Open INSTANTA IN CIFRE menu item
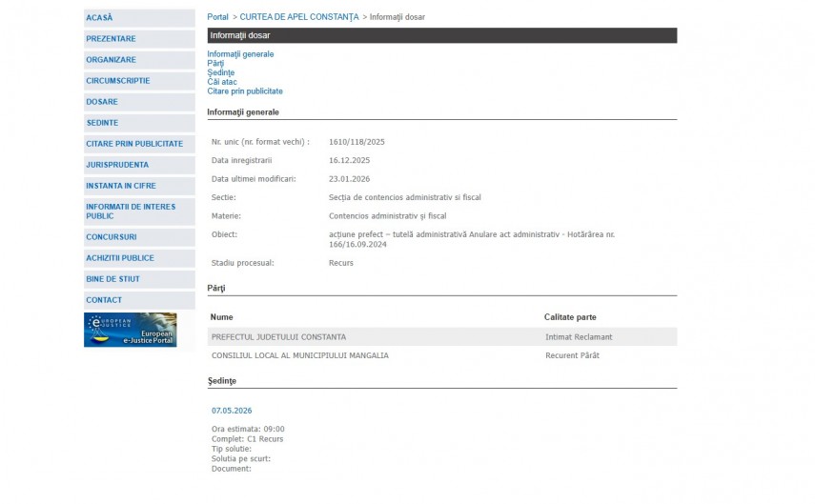The width and height of the screenshot is (815, 504). [121, 186]
